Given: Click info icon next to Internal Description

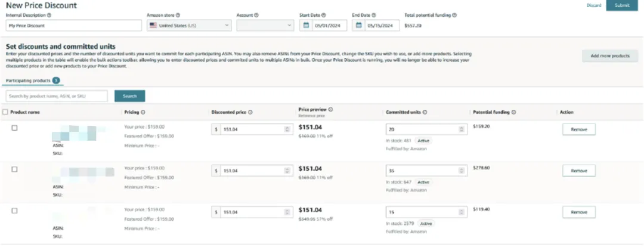Looking at the screenshot, I should [x=49, y=14].
